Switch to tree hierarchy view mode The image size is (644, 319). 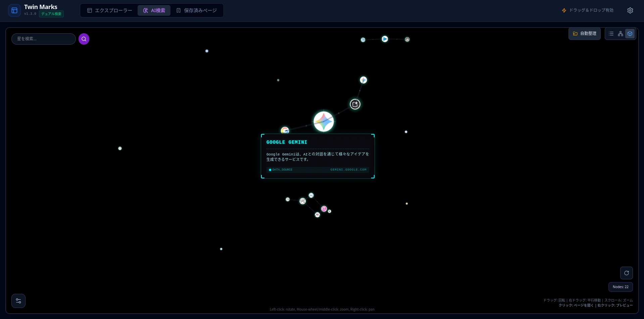point(621,34)
